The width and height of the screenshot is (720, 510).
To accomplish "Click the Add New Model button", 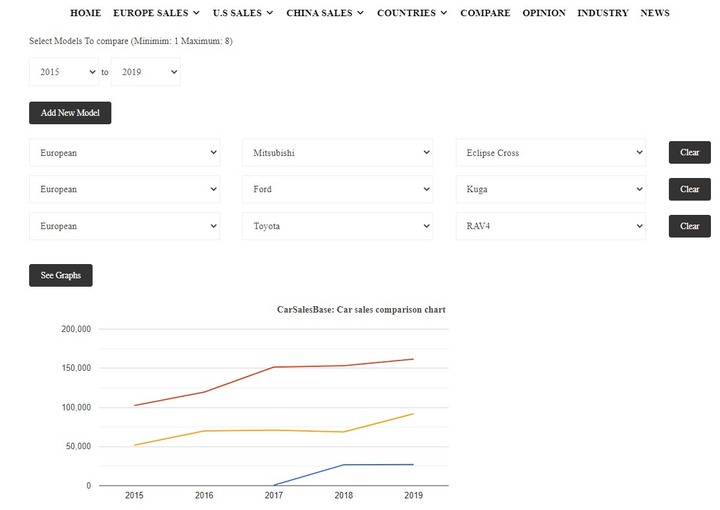I will tap(70, 113).
